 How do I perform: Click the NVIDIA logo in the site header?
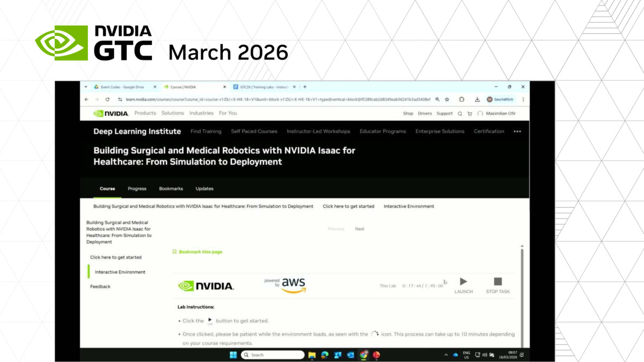111,114
